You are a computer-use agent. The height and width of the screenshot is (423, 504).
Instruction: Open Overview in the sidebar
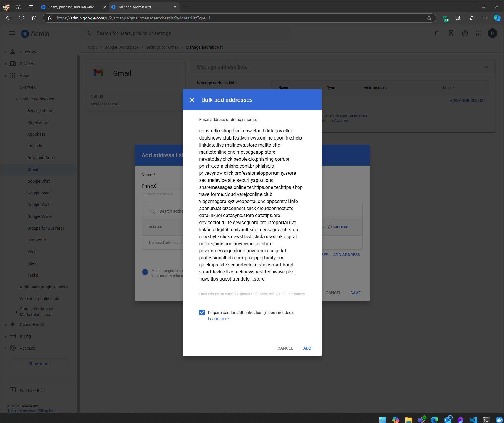click(28, 87)
